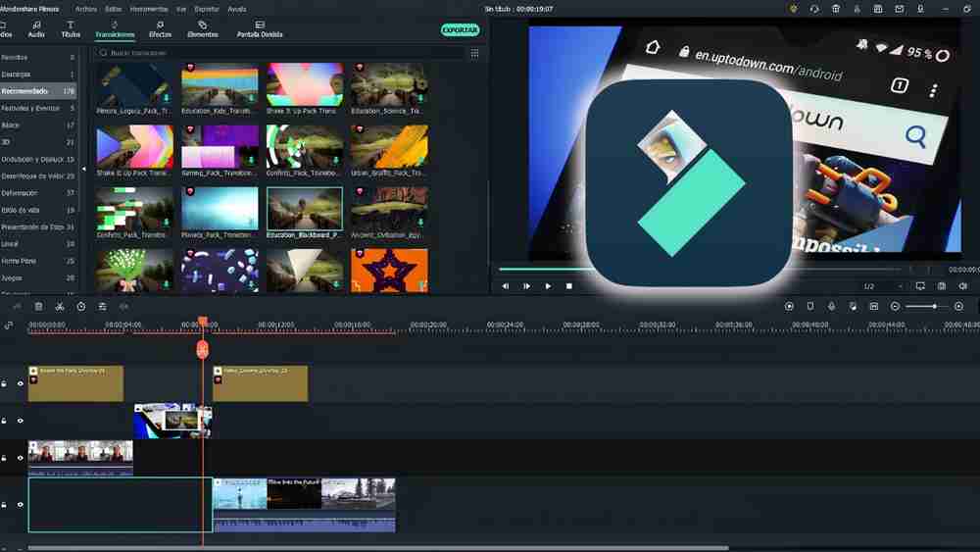Image resolution: width=980 pixels, height=552 pixels.
Task: Switch to the Elementos tab
Action: click(x=203, y=29)
